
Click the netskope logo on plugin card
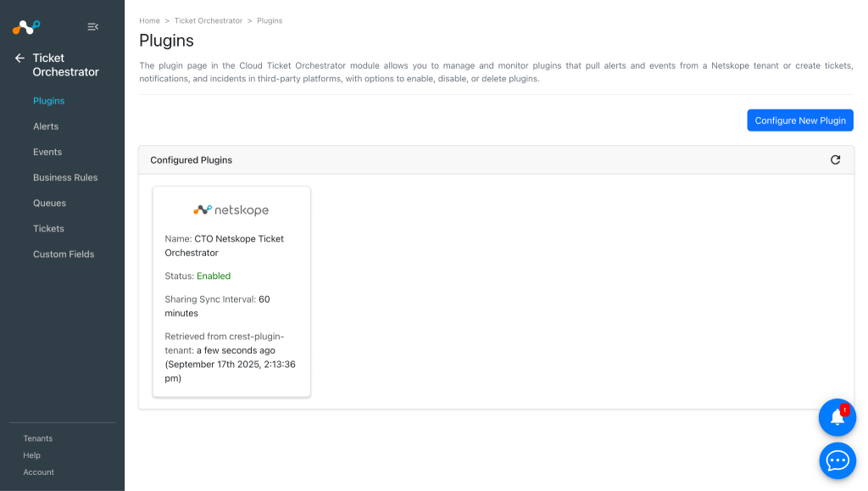click(231, 209)
